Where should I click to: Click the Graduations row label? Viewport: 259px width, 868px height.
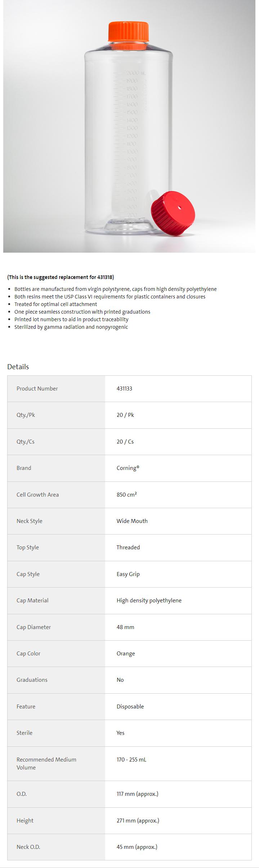click(x=32, y=680)
